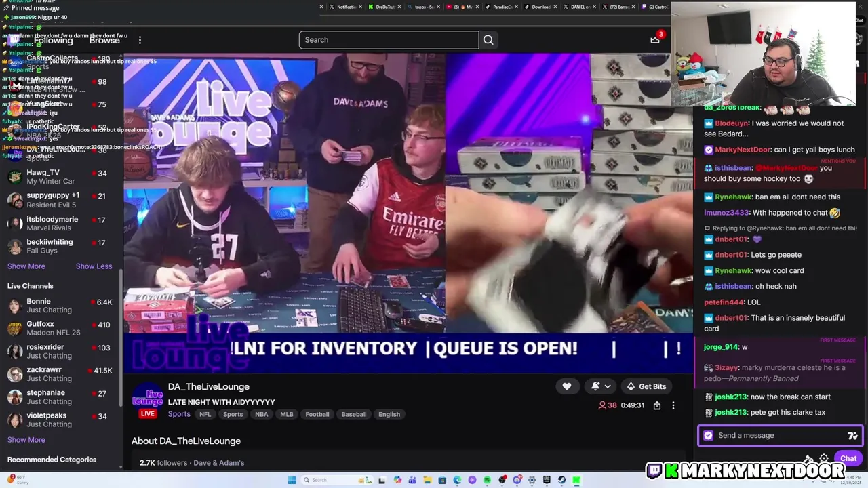
Task: Click the Get Bits button
Action: pos(646,386)
